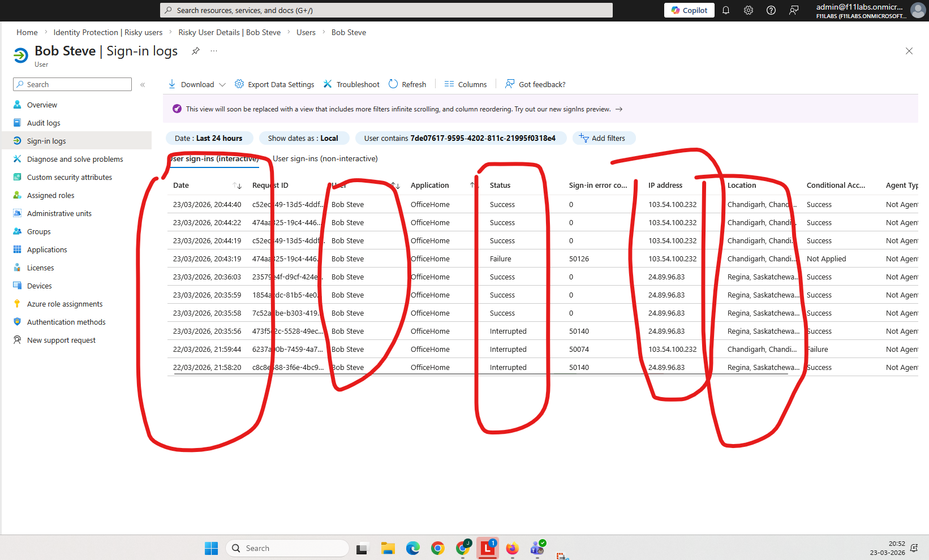Open the notifications bell icon
This screenshot has height=560, width=929.
click(x=726, y=10)
